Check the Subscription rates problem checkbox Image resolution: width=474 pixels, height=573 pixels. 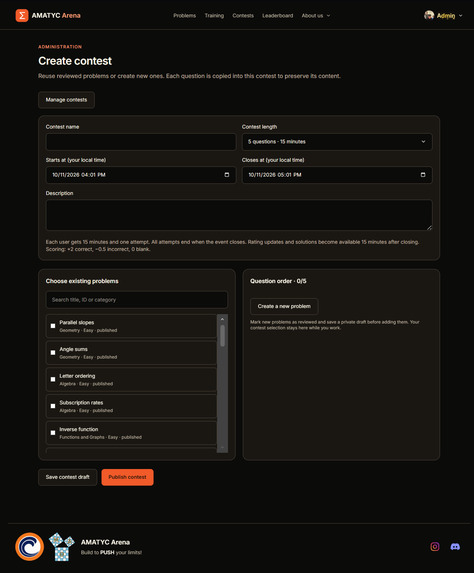(x=53, y=406)
